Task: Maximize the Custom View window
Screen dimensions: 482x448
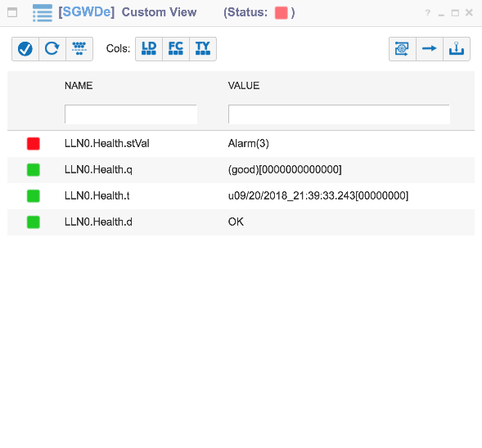Action: click(x=455, y=13)
